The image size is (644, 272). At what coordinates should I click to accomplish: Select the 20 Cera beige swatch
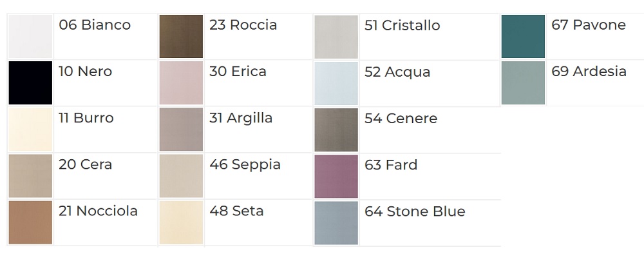[30, 176]
